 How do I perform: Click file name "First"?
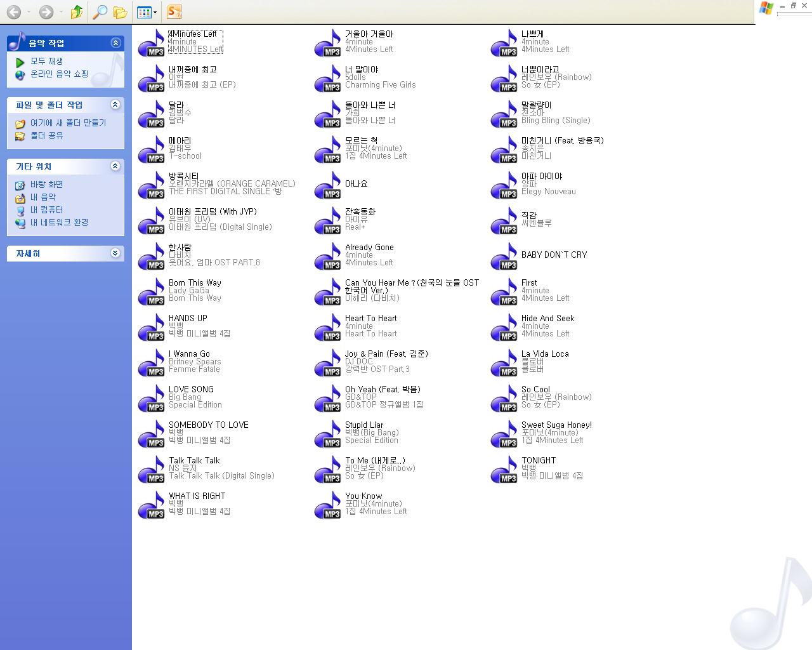(529, 283)
